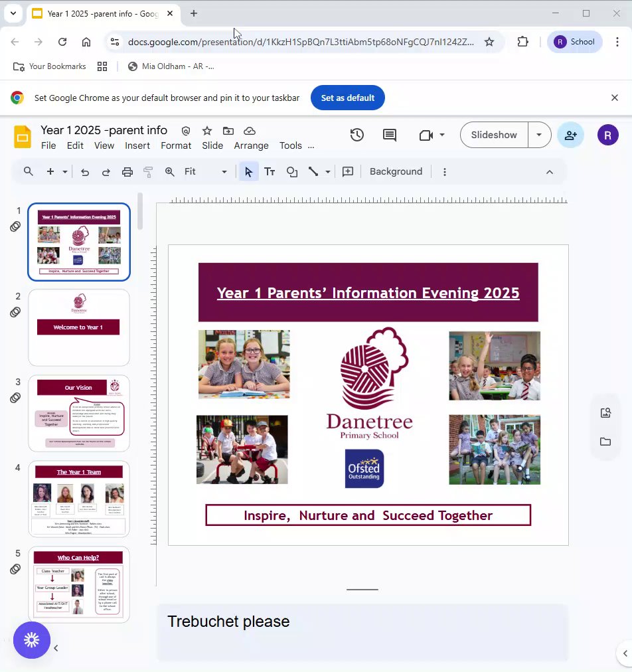This screenshot has height=672, width=632.
Task: Rename the title Year 1 2025 -parent info
Action: coord(104,130)
